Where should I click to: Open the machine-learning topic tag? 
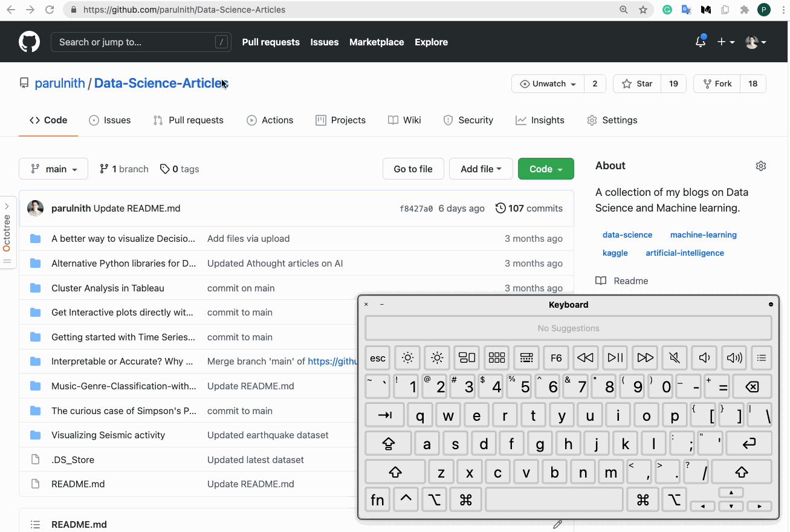tap(704, 235)
